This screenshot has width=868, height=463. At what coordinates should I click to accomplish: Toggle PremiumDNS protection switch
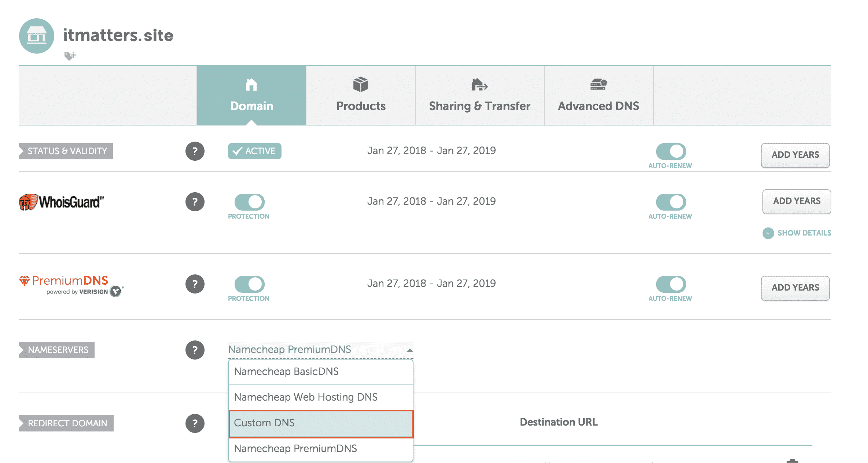[x=250, y=284]
